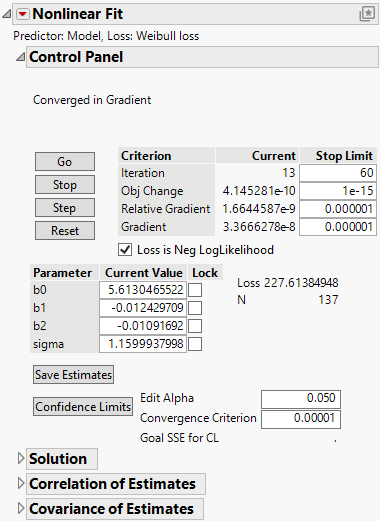
Task: Edit the Iteration stop limit field
Action: pos(338,173)
